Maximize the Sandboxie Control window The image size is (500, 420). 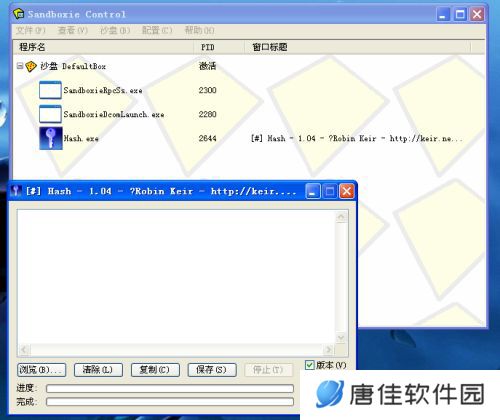click(x=460, y=14)
